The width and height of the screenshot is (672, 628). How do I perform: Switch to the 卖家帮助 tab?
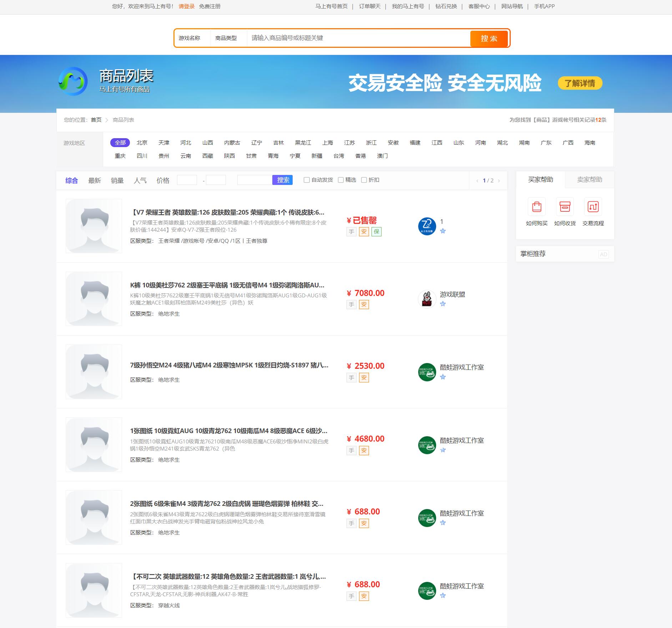589,180
